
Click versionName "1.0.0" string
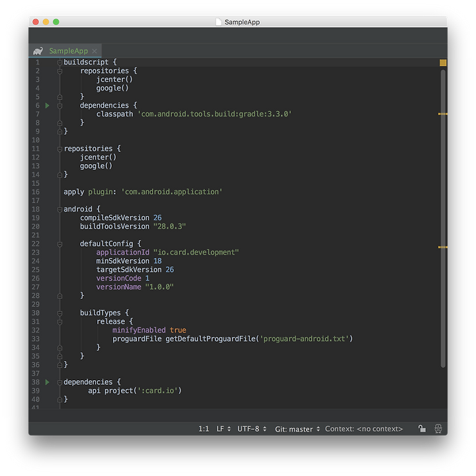click(159, 287)
